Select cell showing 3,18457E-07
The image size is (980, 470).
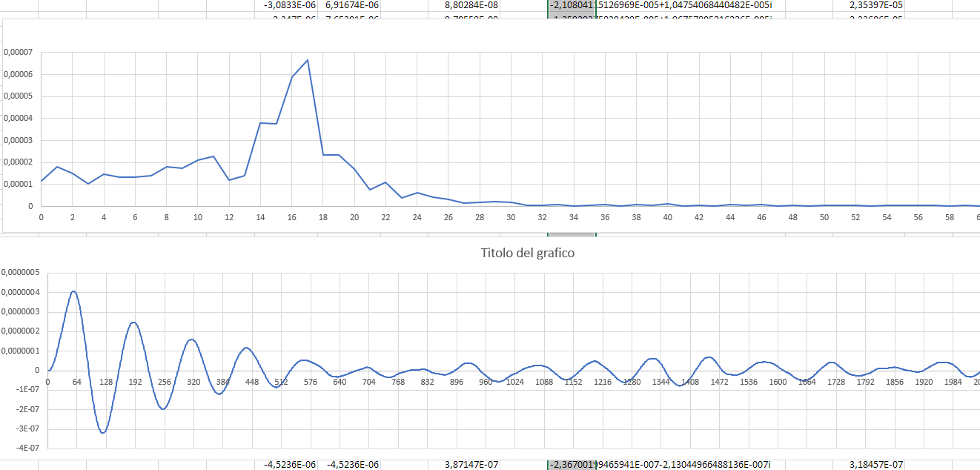tap(876, 465)
